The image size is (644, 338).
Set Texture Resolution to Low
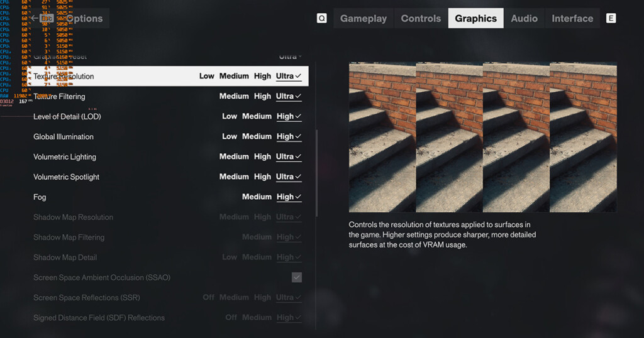206,76
